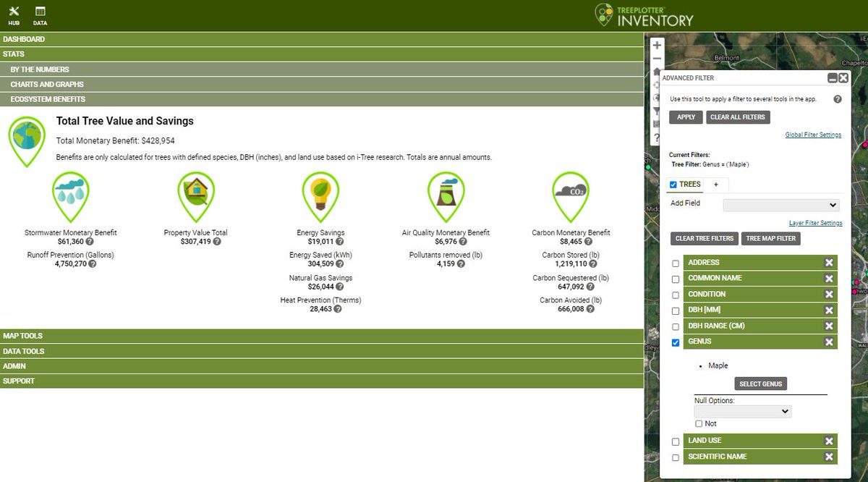868x482 pixels.
Task: Expand the Dashboard section
Action: click(x=322, y=39)
